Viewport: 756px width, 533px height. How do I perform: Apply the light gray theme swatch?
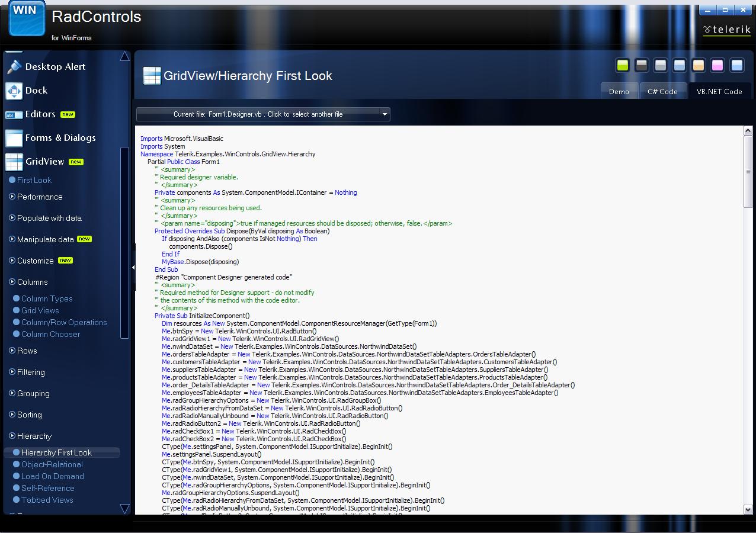point(660,65)
